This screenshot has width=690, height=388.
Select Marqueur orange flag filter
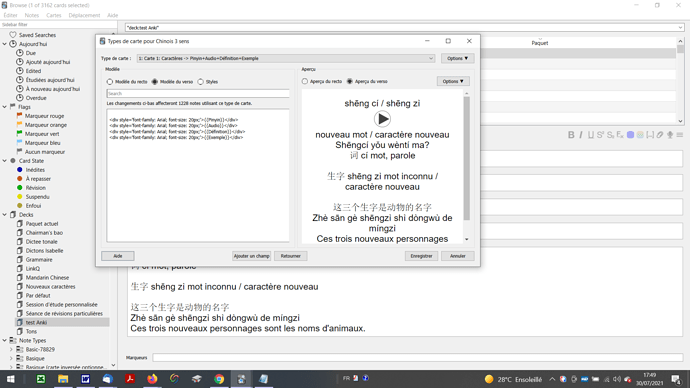point(46,125)
